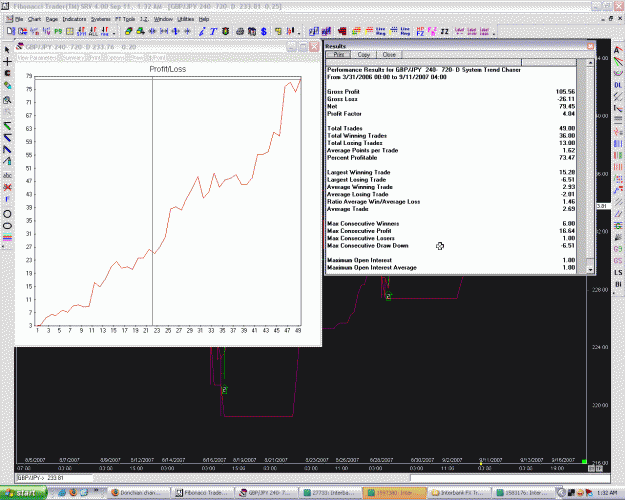This screenshot has height=500, width=625.
Task: Click the red X delete tool
Action: tap(7, 187)
